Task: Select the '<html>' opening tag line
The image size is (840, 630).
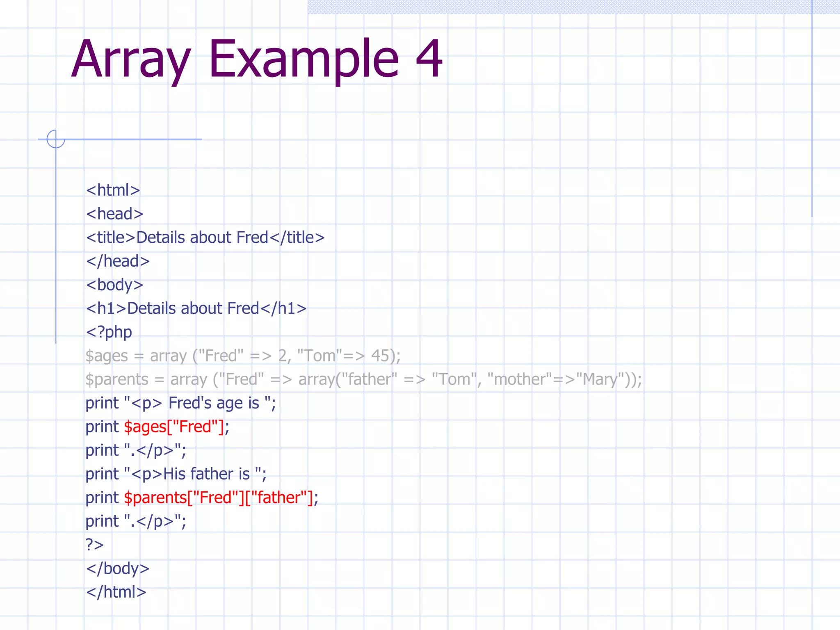Action: click(113, 190)
